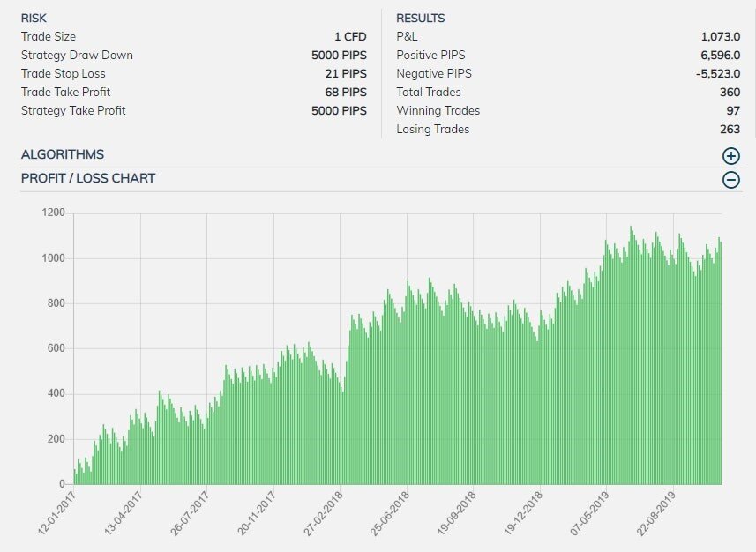Click the ALGORITHMS section header
Screen dimensions: 756x552
click(x=63, y=154)
